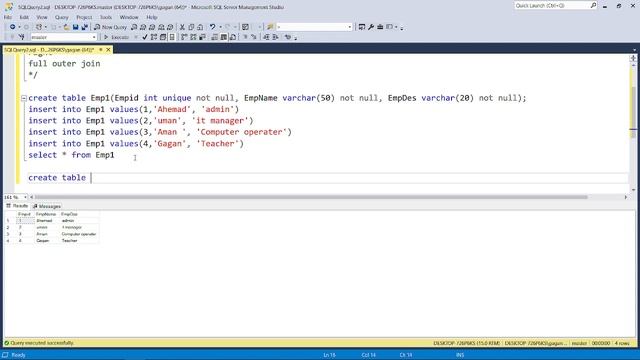
Task: Open the Project menu
Action: click(x=84, y=17)
